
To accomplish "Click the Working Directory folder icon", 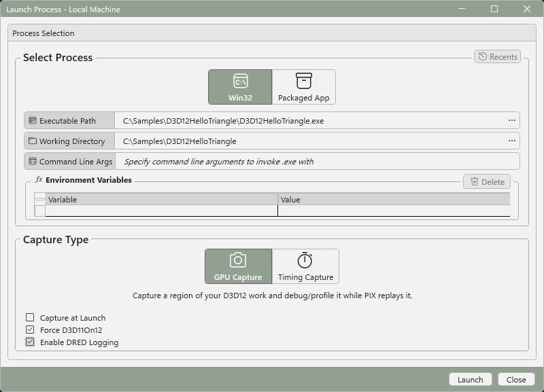I will coord(32,141).
